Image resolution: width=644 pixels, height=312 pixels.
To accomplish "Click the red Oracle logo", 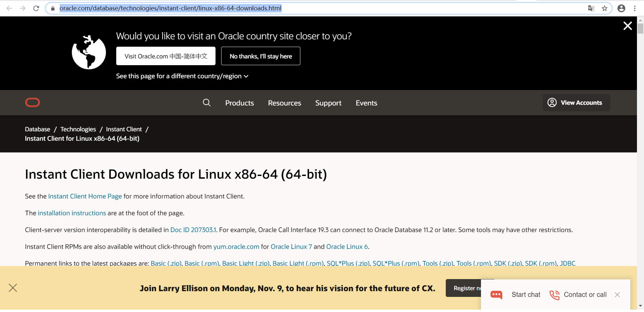I will [33, 102].
